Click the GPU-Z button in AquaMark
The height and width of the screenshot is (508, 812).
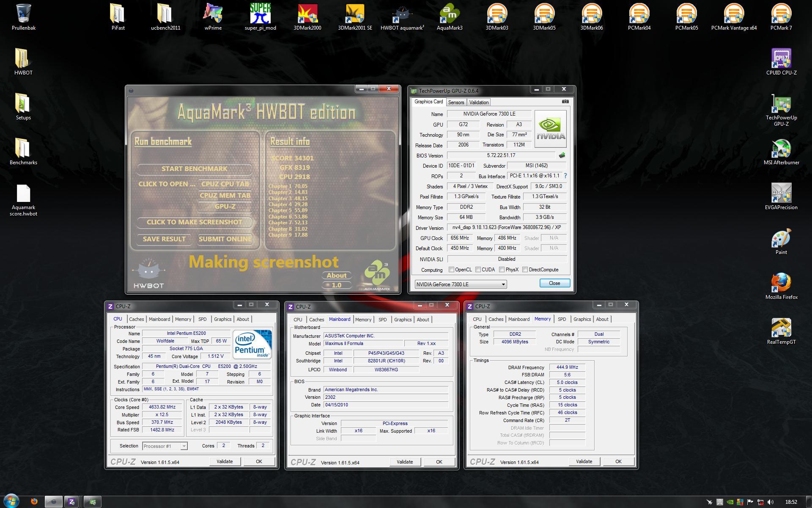(225, 207)
